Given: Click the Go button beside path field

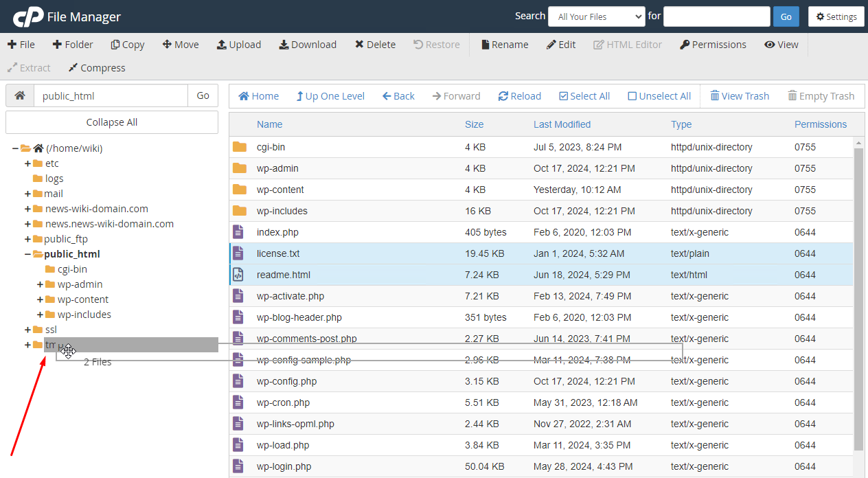Looking at the screenshot, I should click(203, 95).
